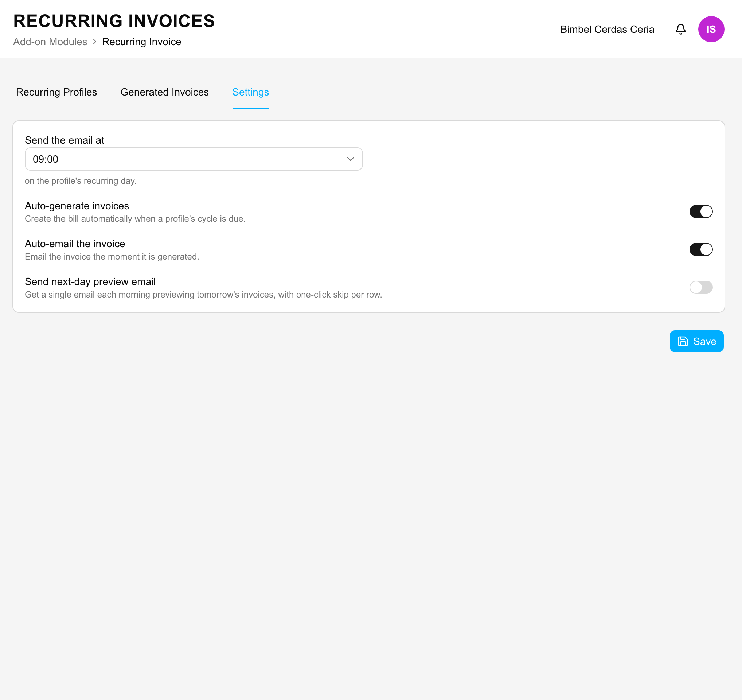Screen dimensions: 742x700
Task: Click 'on the profile's recurring day.' text
Action: coord(81,181)
